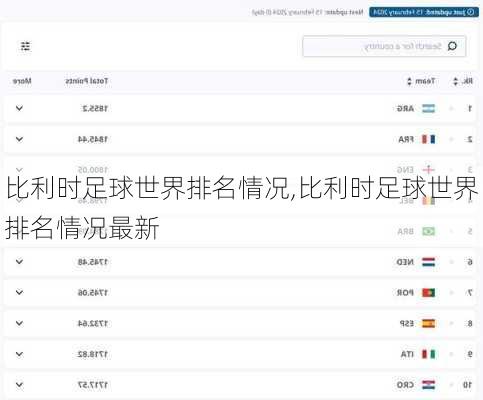Select the POR team code
This screenshot has width=483, height=400.
(x=405, y=293)
